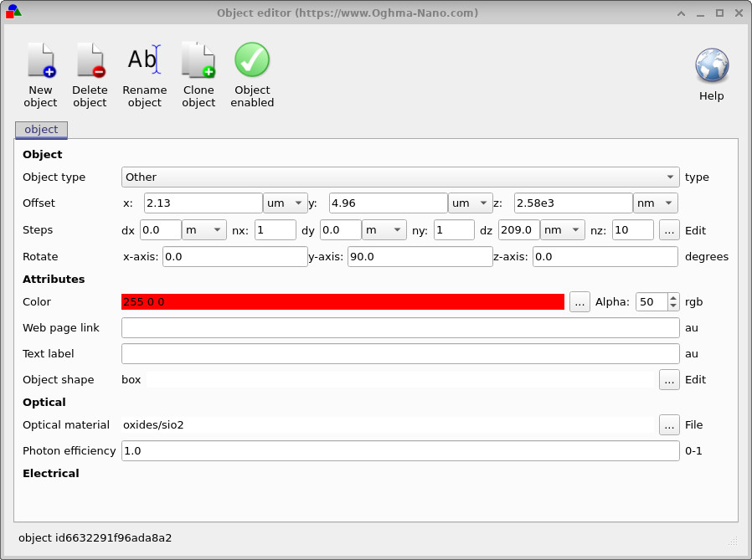Click the Offset x field with 2.13
The width and height of the screenshot is (752, 560).
(203, 203)
